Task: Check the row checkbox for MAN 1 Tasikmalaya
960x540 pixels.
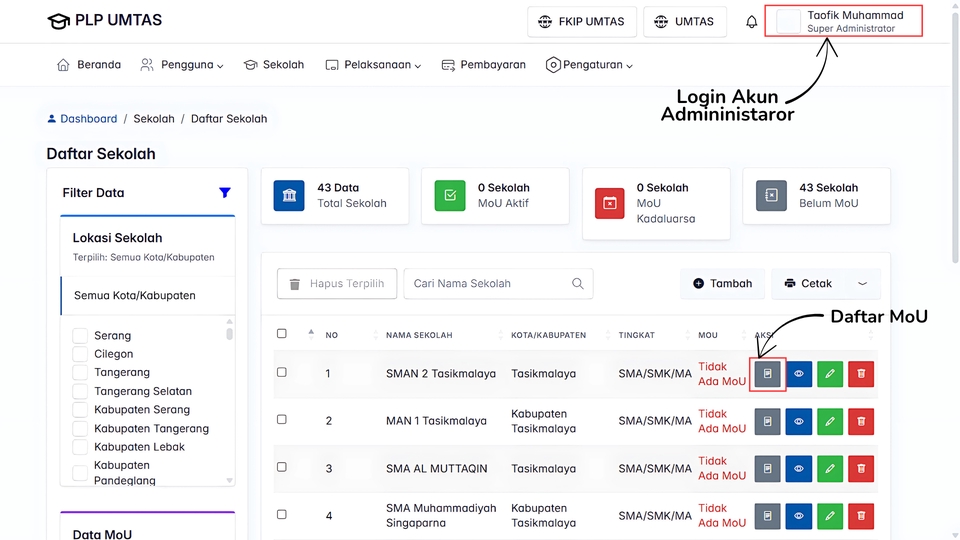Action: [x=282, y=419]
